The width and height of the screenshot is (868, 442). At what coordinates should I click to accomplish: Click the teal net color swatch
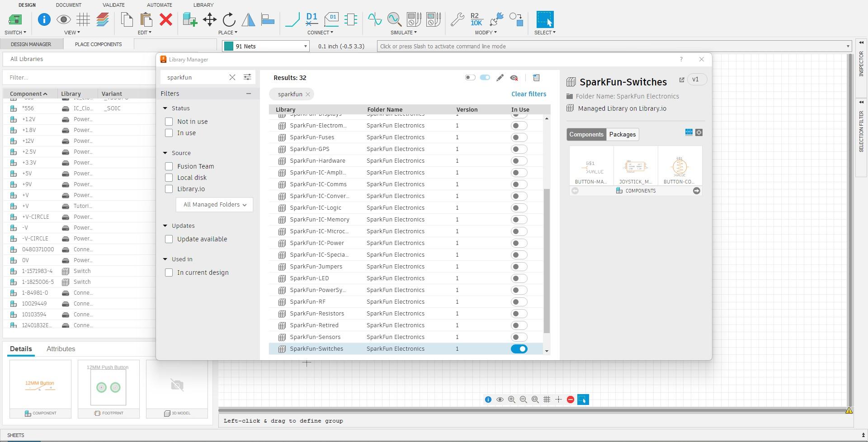[x=229, y=46]
